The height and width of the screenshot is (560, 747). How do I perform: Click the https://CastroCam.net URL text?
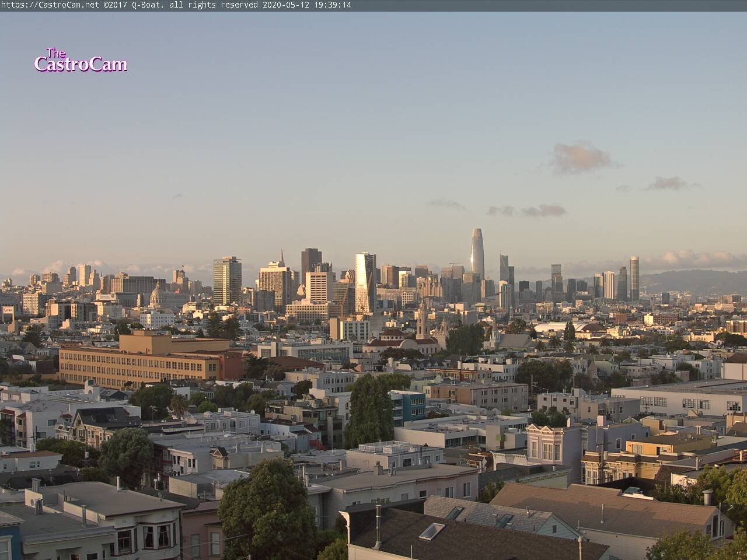[50, 5]
